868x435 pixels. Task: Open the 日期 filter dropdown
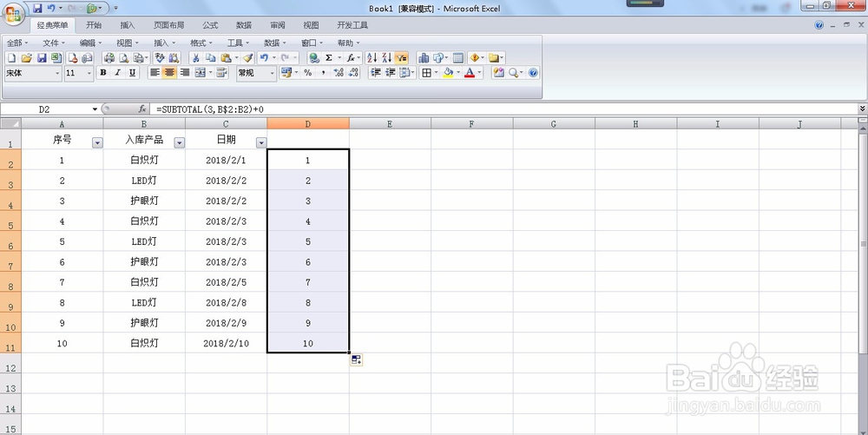click(x=261, y=142)
